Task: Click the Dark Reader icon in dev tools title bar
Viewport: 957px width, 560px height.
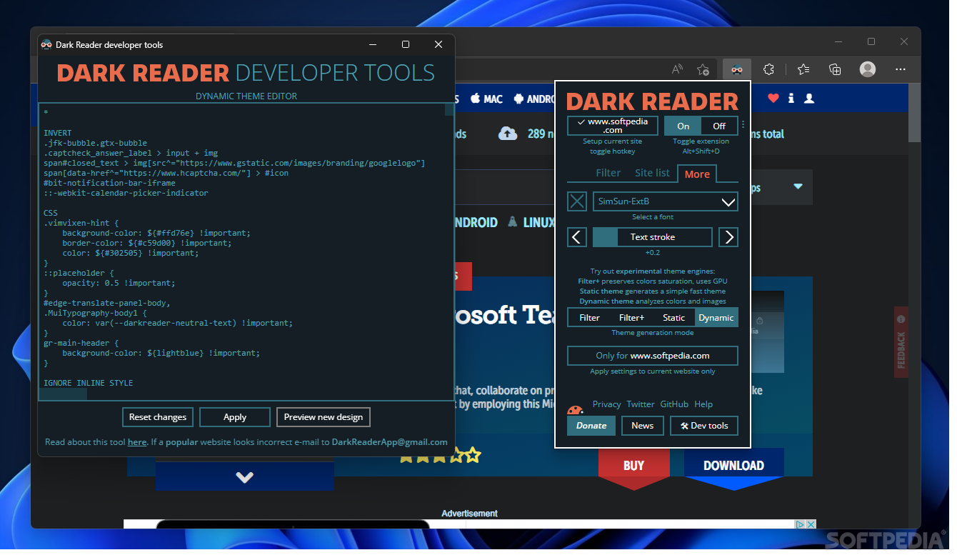Action: click(47, 45)
